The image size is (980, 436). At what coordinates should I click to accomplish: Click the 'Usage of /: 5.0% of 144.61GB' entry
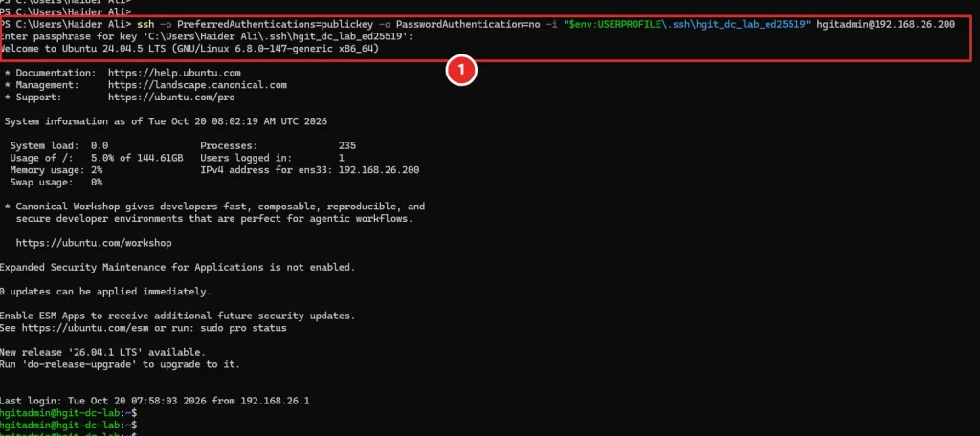pos(97,158)
